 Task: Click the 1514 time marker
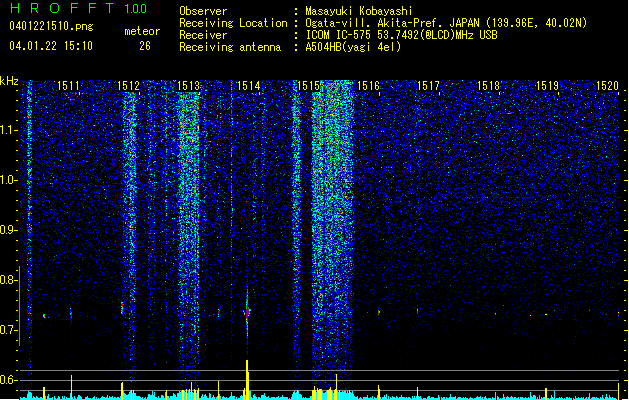pyautogui.click(x=248, y=85)
